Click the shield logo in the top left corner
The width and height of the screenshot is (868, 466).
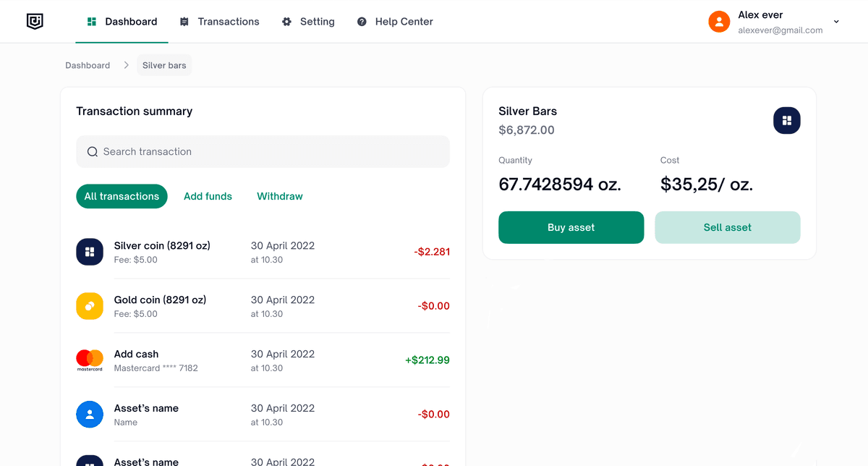[x=35, y=21]
